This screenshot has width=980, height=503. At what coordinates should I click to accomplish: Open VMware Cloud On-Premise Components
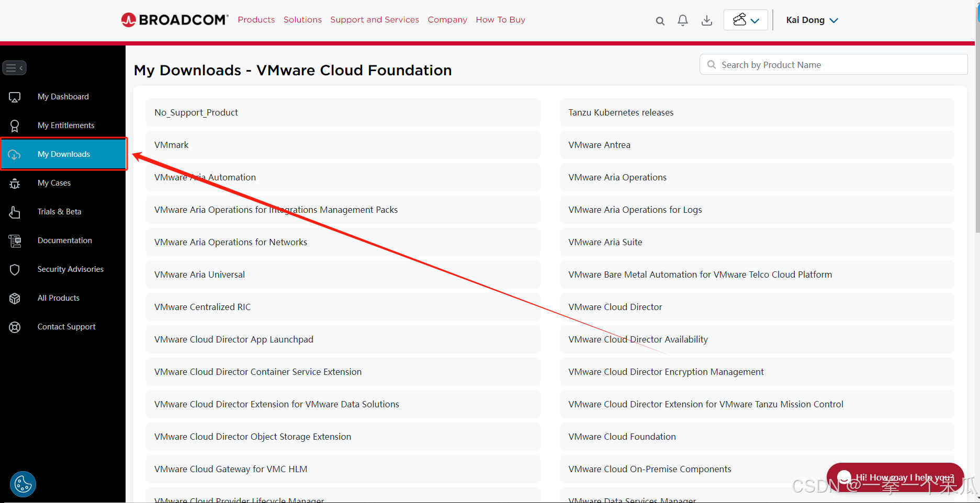click(x=757, y=469)
